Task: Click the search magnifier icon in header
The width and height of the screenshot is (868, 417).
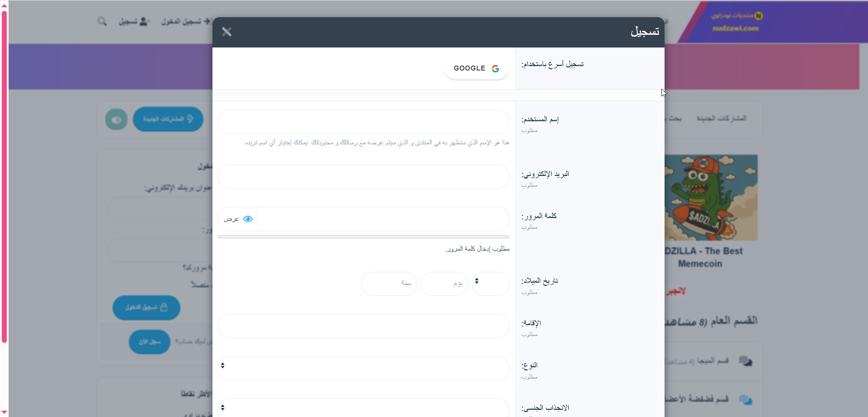Action: [102, 21]
